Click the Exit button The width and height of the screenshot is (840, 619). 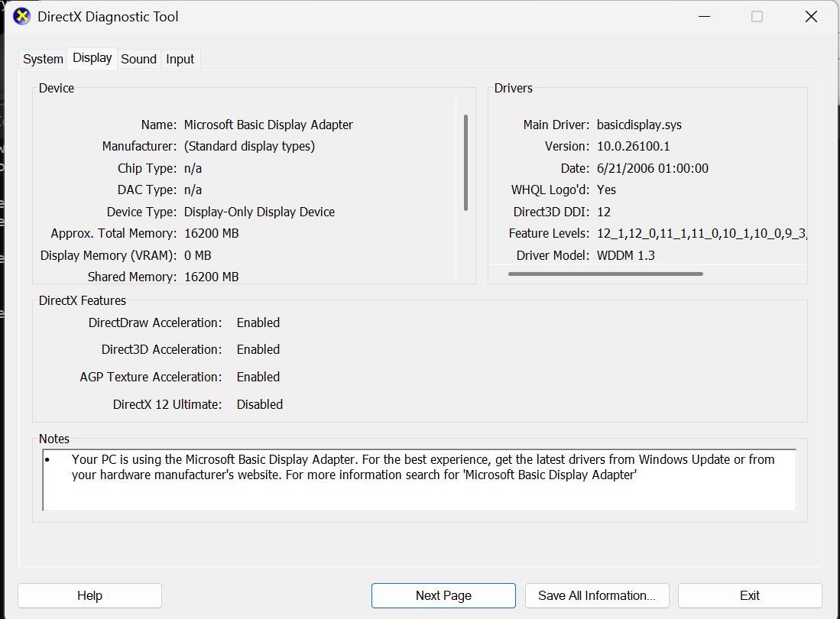[x=750, y=595]
